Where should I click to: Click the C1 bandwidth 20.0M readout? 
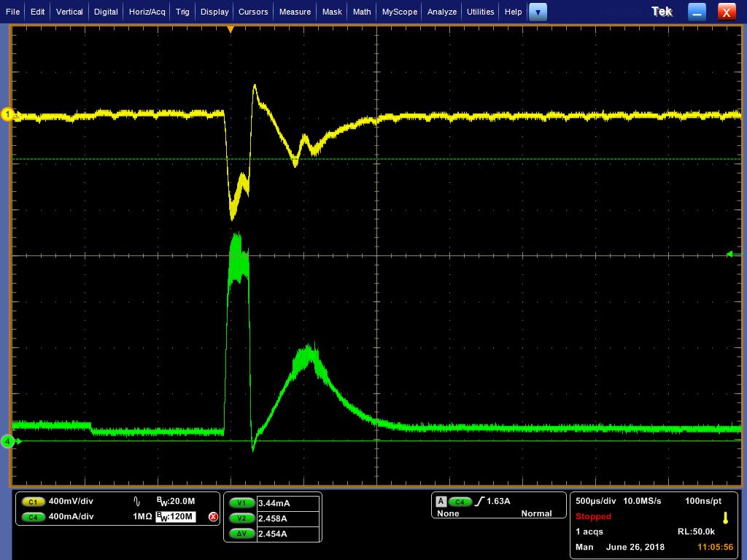pos(176,501)
